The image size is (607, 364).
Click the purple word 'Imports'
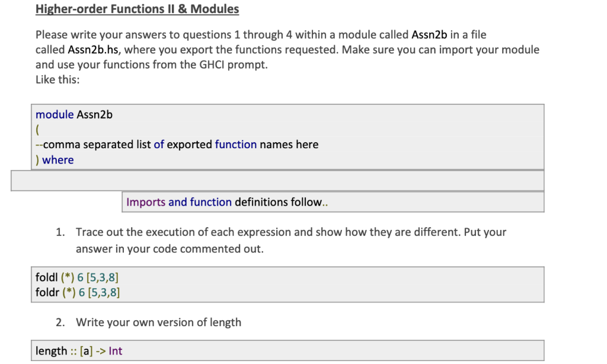[x=146, y=202]
